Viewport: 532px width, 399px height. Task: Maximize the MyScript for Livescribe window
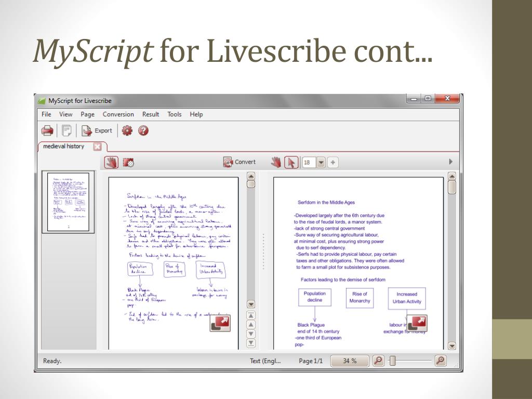click(428, 99)
